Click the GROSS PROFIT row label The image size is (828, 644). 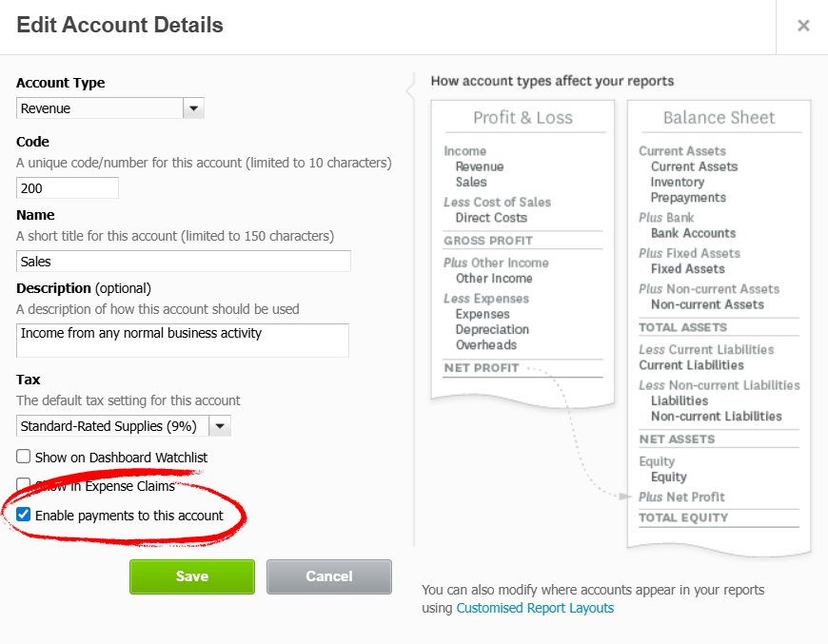(488, 241)
